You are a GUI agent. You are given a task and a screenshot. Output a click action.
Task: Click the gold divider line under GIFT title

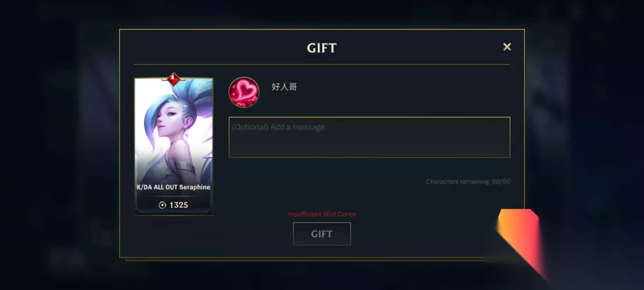pos(321,64)
